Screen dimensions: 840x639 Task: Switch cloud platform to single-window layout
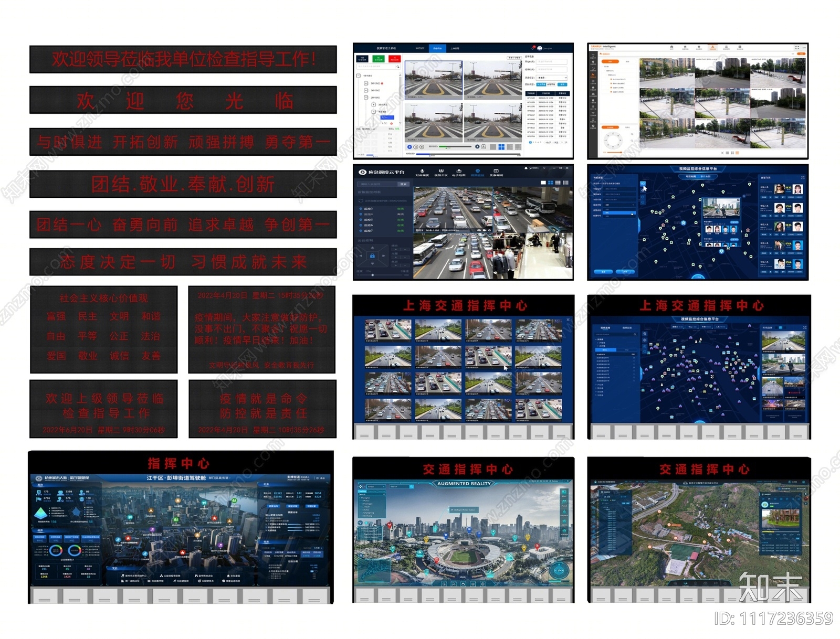pos(543,183)
